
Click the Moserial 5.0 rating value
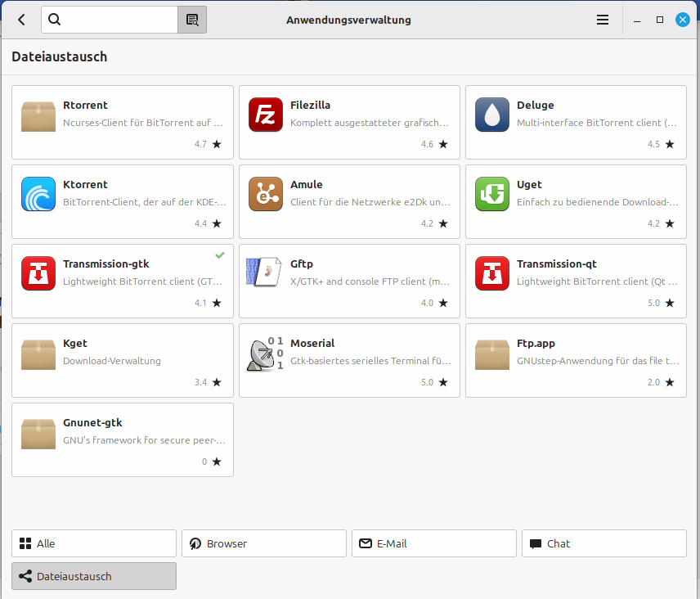pyautogui.click(x=427, y=382)
